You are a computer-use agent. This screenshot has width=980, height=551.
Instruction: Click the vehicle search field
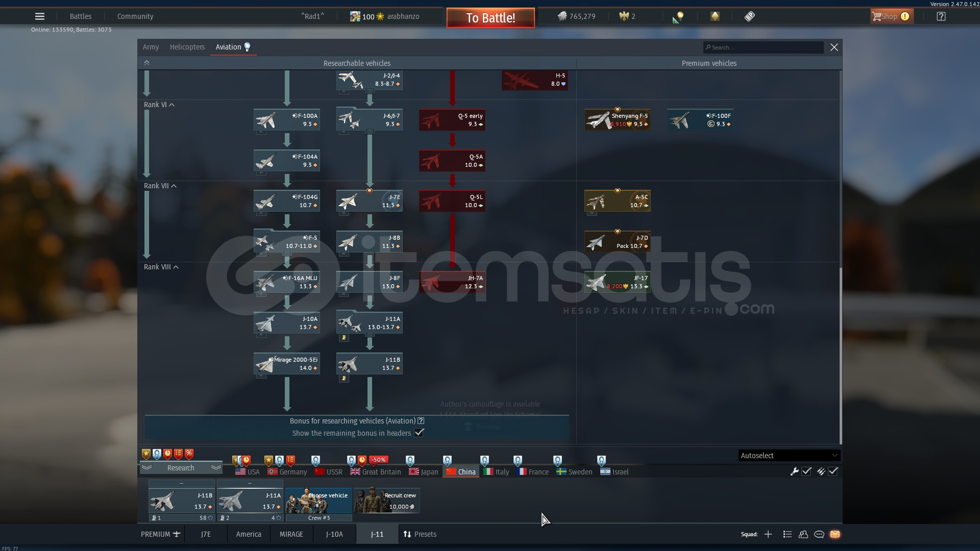(x=763, y=47)
